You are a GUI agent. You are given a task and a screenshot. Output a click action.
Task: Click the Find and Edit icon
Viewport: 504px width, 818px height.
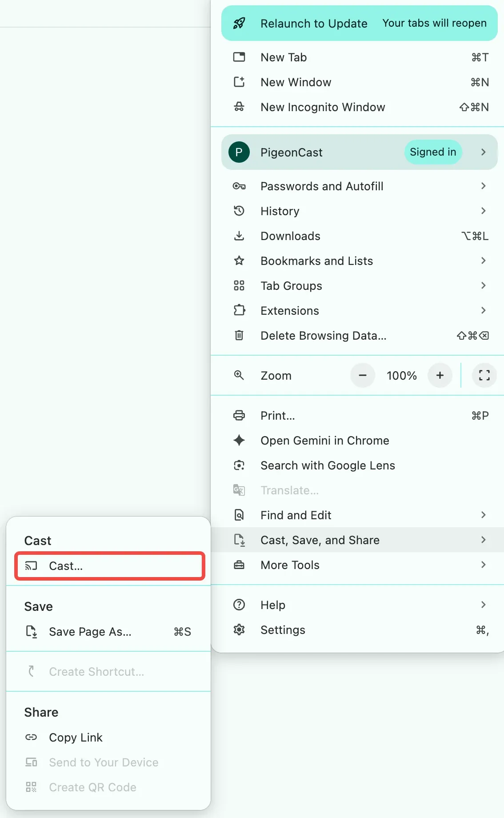coord(239,515)
